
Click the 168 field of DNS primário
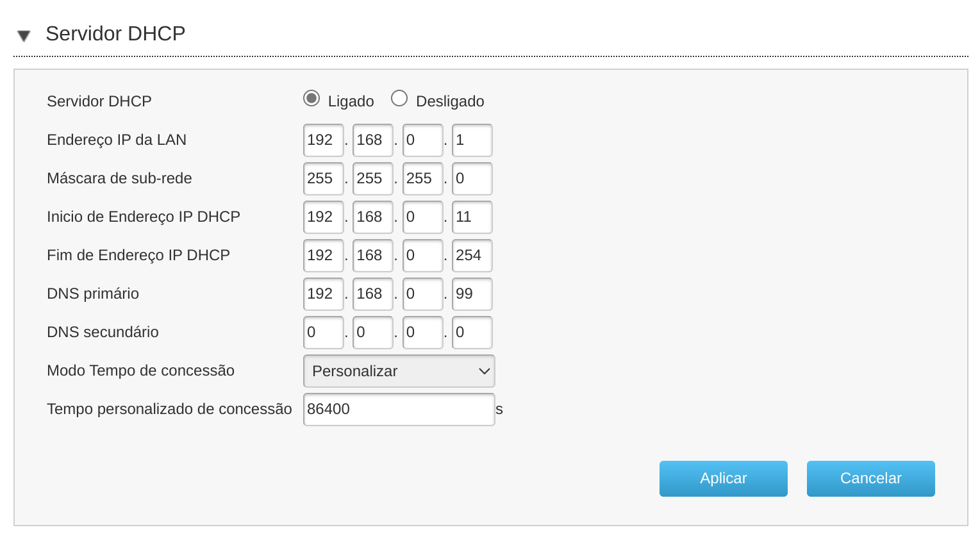[372, 294]
